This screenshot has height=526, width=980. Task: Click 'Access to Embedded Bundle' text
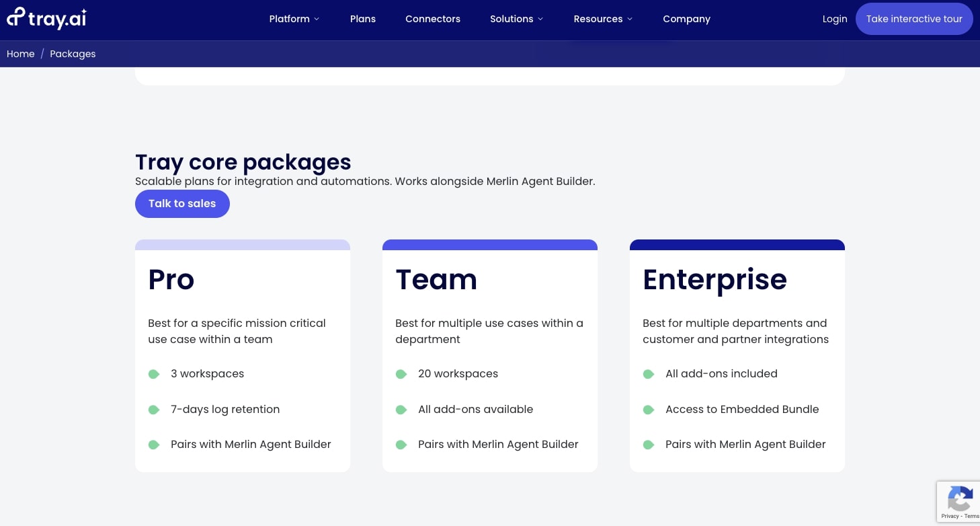point(742,410)
